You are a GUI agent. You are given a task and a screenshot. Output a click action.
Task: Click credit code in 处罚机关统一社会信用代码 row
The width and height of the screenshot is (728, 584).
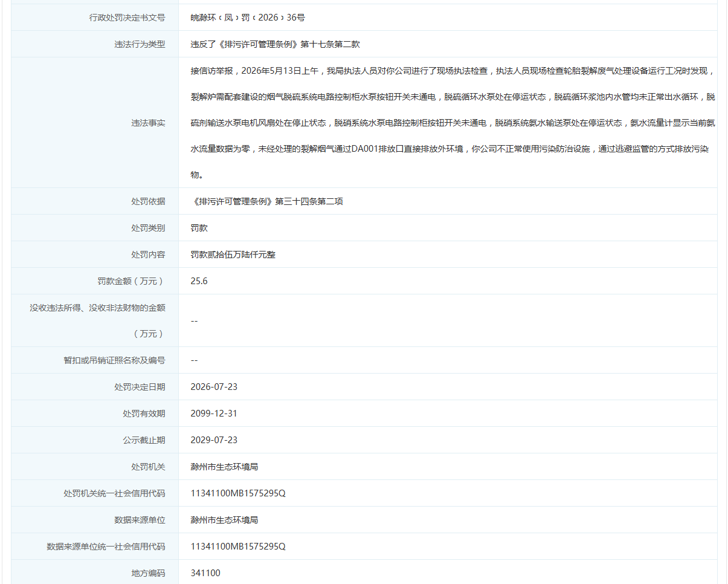(x=238, y=493)
